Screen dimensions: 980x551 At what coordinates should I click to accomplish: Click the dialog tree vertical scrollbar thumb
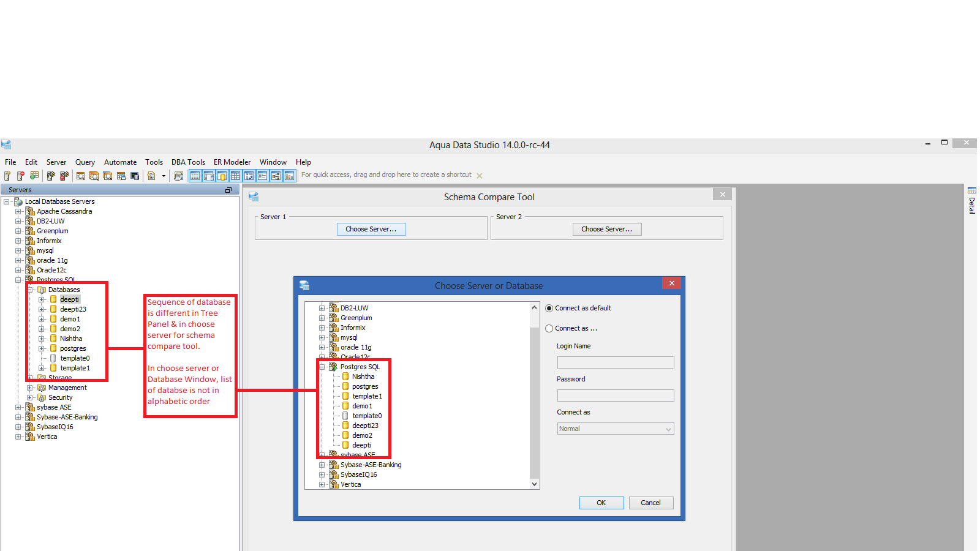pyautogui.click(x=534, y=402)
